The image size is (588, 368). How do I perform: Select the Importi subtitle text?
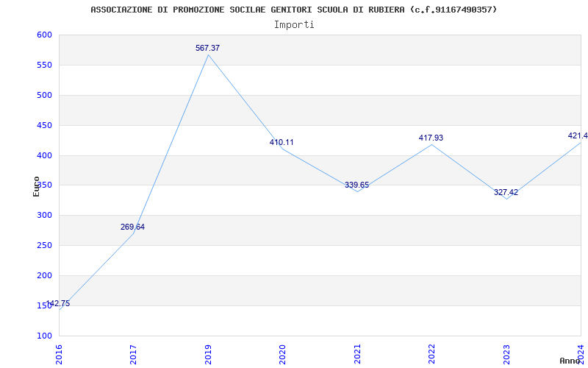[x=293, y=25]
